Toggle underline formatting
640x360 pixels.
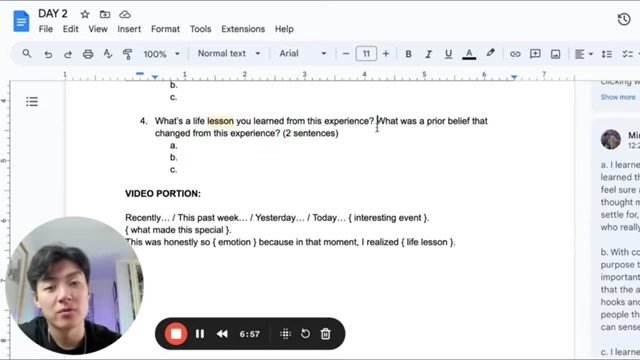coord(448,54)
